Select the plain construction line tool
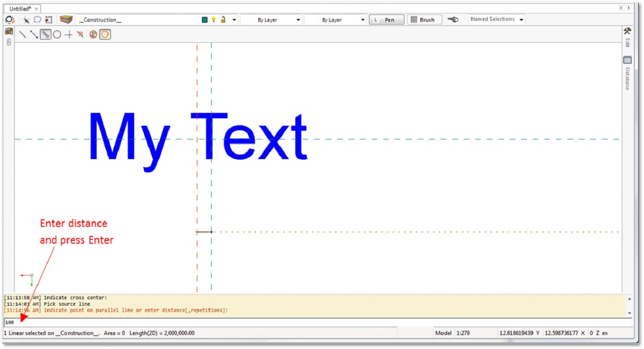644x349 pixels. (23, 35)
